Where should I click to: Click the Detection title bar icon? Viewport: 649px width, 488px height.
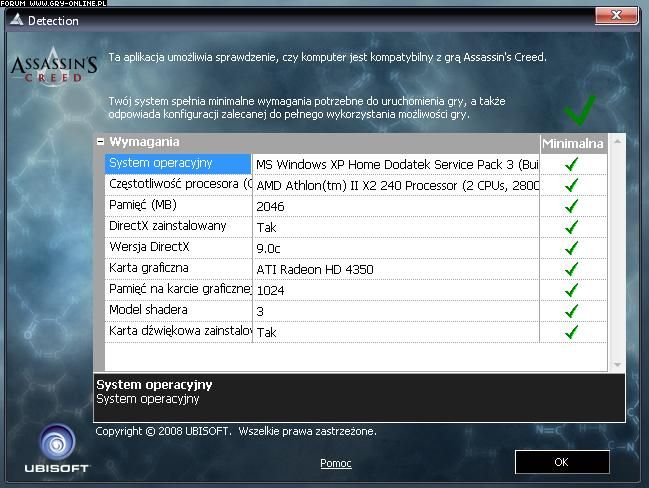point(17,19)
